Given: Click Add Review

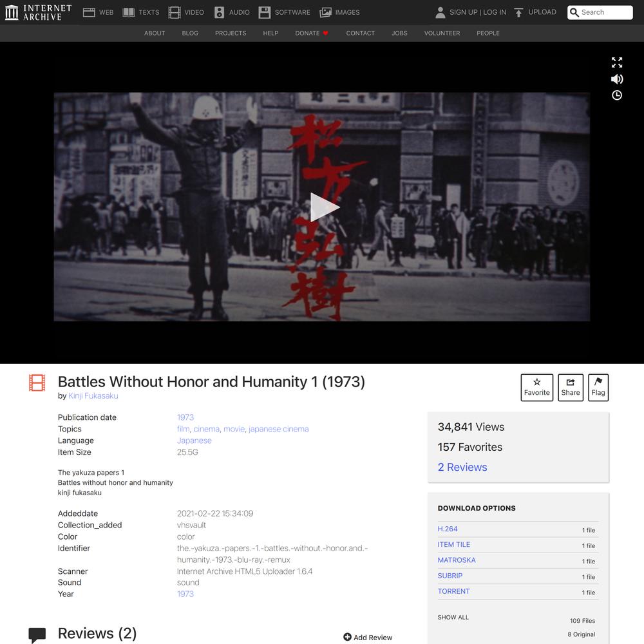Looking at the screenshot, I should point(368,637).
